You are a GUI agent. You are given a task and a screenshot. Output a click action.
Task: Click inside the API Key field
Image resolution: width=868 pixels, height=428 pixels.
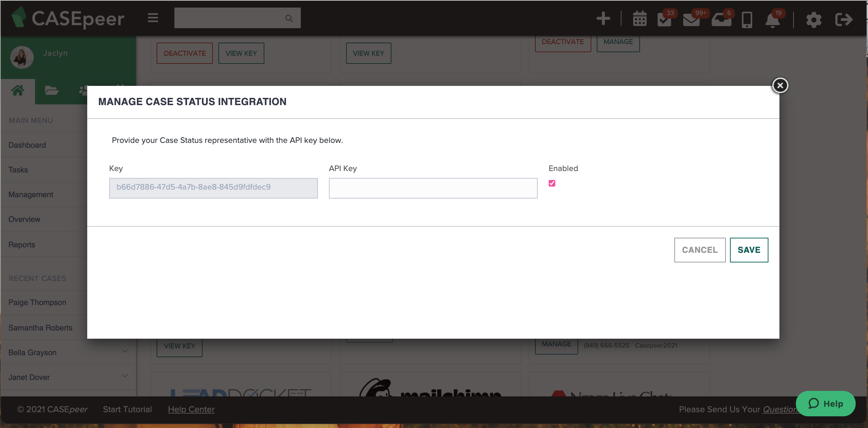pyautogui.click(x=433, y=188)
